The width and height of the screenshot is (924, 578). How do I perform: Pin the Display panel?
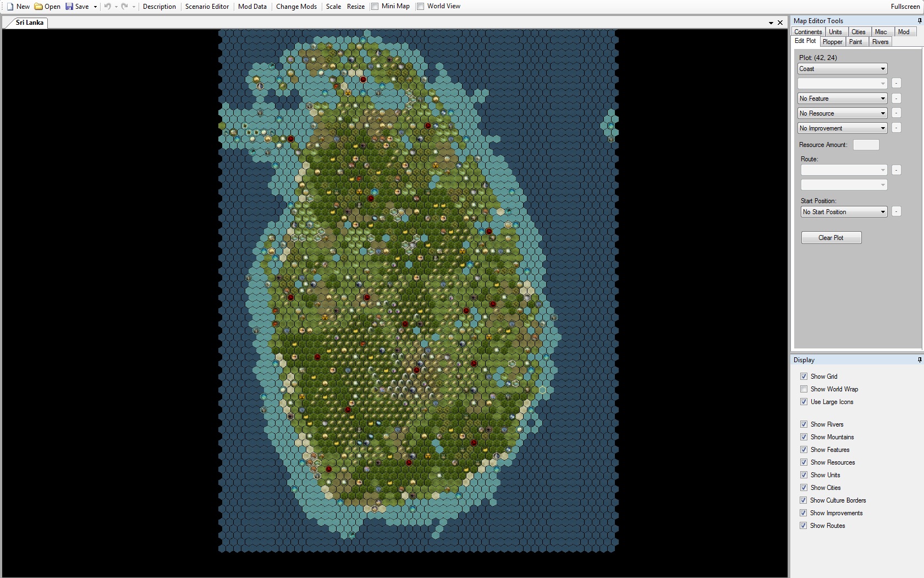pos(920,360)
